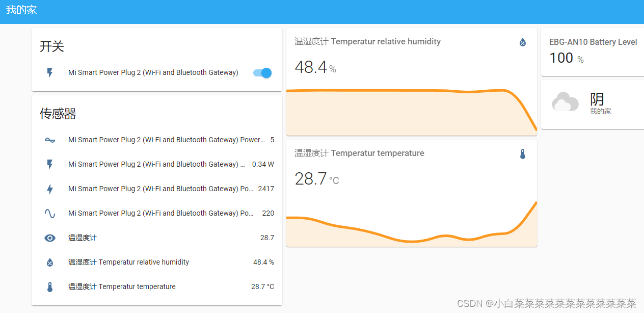Image resolution: width=644 pixels, height=313 pixels.
Task: Click the lightning bolt icon beside 2417
Action: pyautogui.click(x=50, y=189)
